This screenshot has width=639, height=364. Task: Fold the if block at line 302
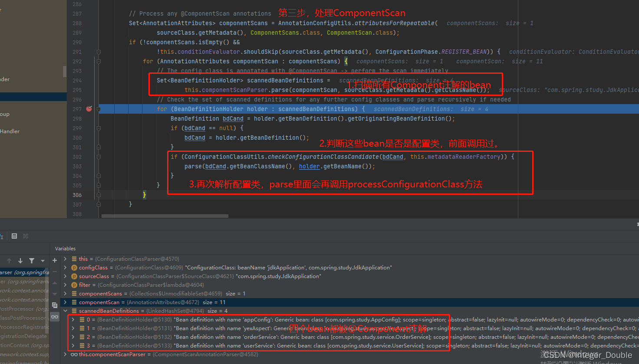(99, 157)
